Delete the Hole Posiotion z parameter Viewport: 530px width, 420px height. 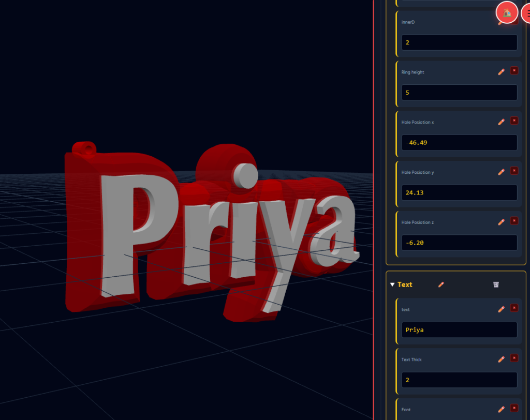pos(514,221)
